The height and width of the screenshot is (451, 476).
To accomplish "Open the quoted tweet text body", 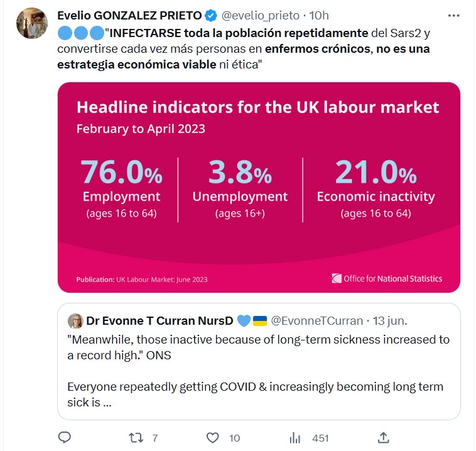I will click(259, 371).
